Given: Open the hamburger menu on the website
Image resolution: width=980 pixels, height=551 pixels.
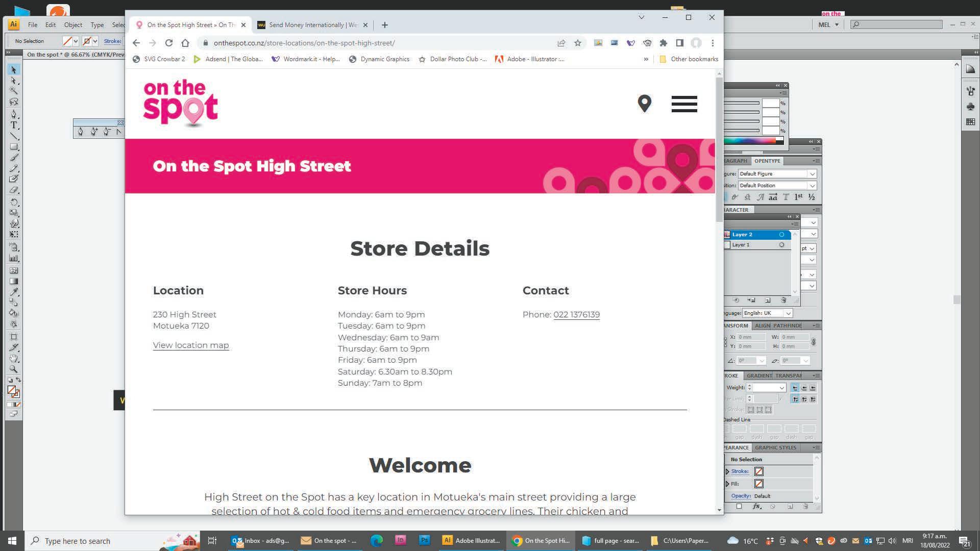Looking at the screenshot, I should [684, 104].
